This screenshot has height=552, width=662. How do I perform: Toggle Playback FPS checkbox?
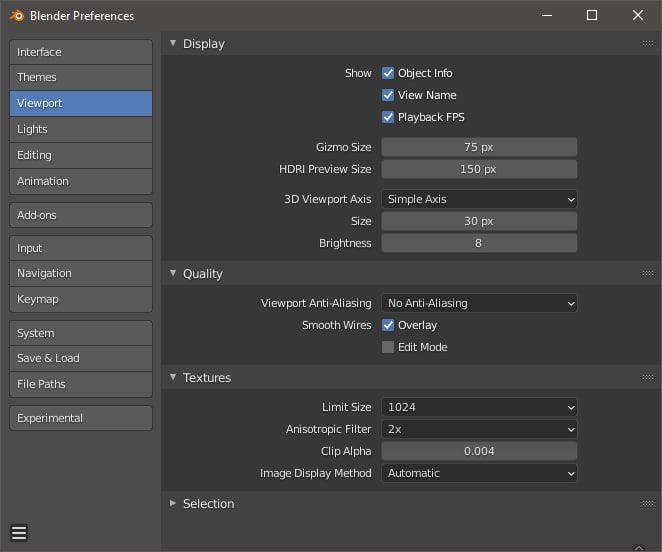tap(388, 117)
